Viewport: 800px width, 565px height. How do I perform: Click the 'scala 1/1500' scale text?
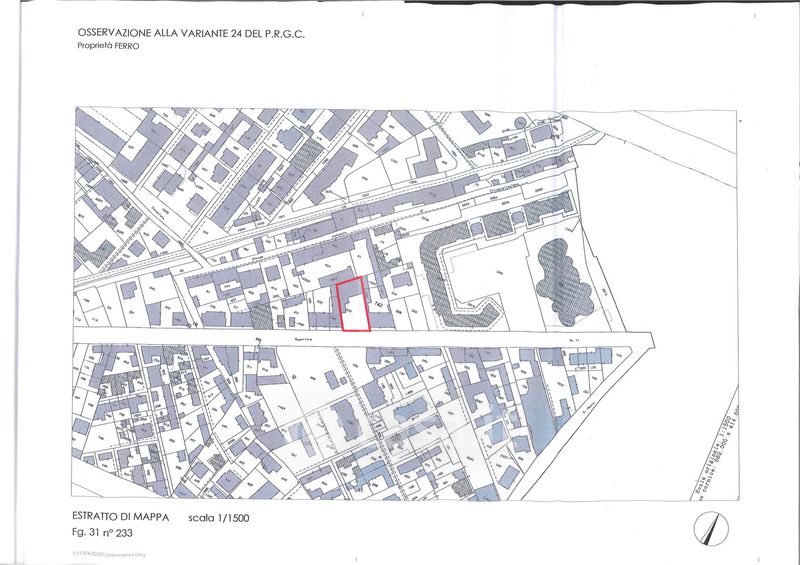(x=221, y=519)
